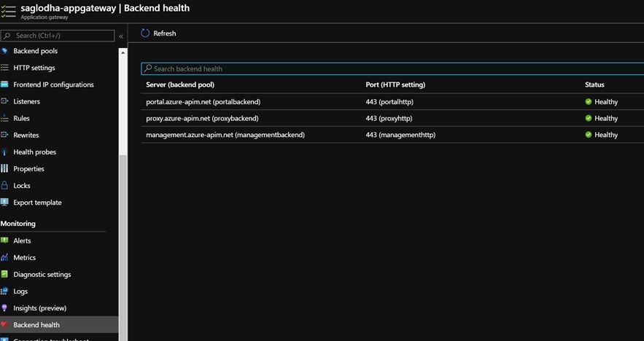Viewport: 644px width, 341px height.
Task: Open the Export template blade
Action: point(59,203)
